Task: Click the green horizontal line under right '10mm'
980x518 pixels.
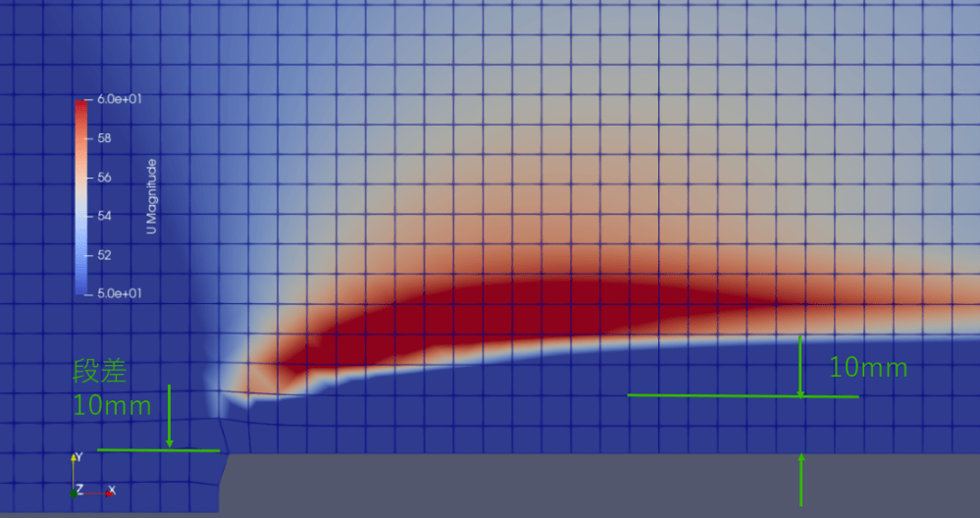Action: (743, 396)
